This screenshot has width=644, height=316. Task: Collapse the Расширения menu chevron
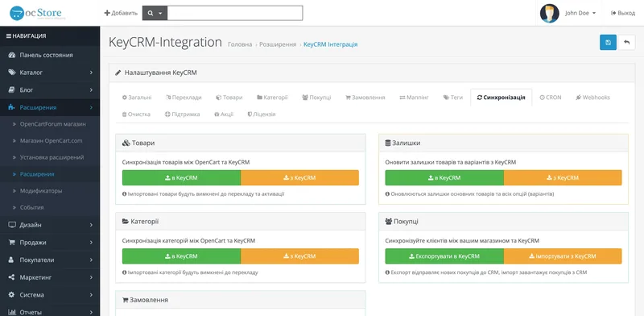[91, 107]
